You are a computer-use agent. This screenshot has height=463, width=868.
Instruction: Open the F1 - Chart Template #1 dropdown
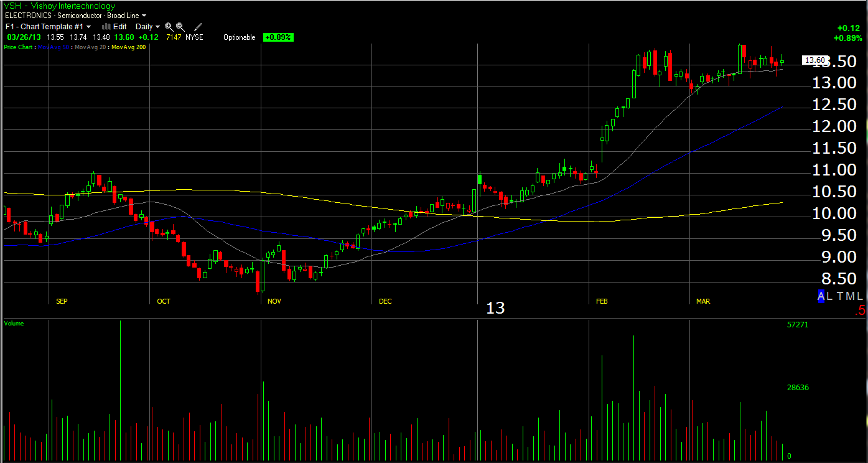(x=48, y=27)
